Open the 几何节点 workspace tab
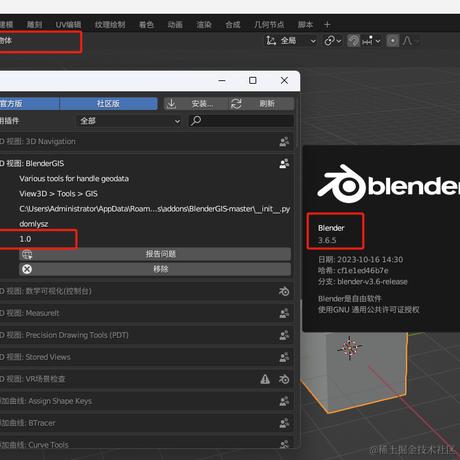The height and width of the screenshot is (460, 460). pos(269,25)
